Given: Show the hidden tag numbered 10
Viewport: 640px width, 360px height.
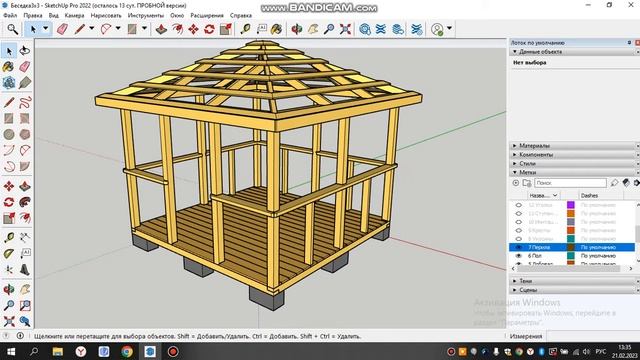Looking at the screenshot, I should point(518,222).
